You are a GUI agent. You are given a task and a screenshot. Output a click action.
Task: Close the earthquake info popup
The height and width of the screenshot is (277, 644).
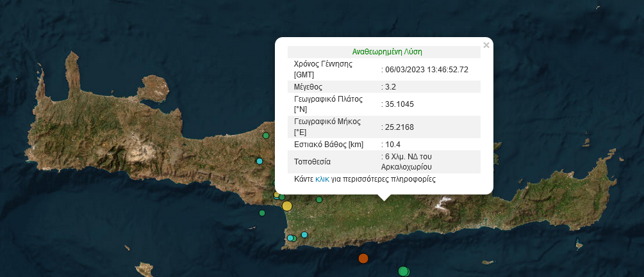[x=486, y=45]
